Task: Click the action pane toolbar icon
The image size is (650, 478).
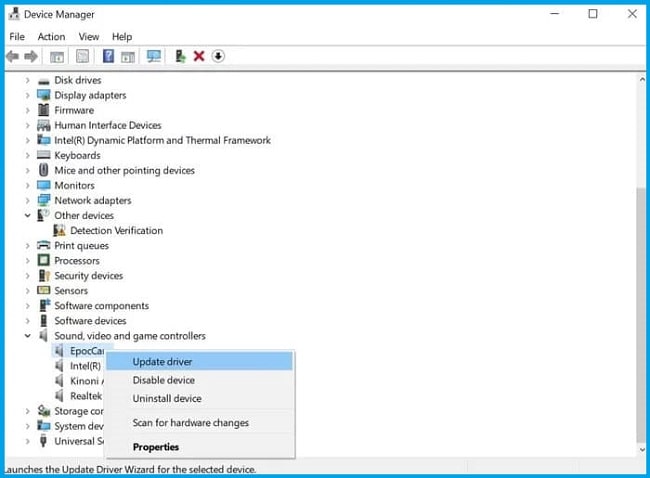Action: click(128, 56)
